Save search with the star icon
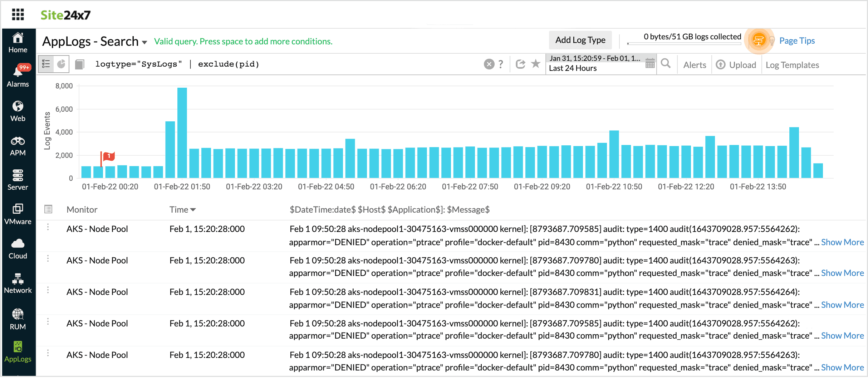 (535, 64)
